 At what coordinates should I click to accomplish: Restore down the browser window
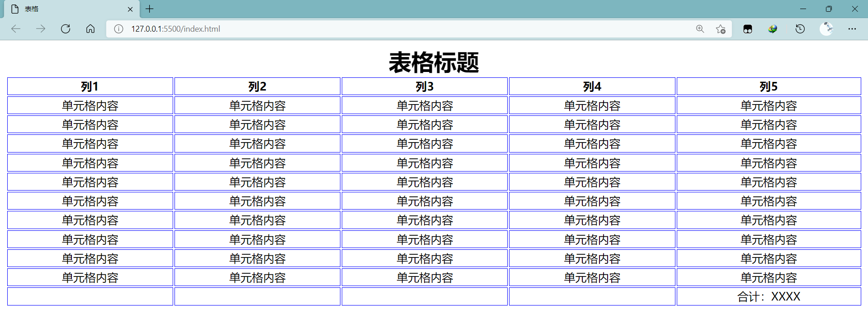click(x=829, y=9)
